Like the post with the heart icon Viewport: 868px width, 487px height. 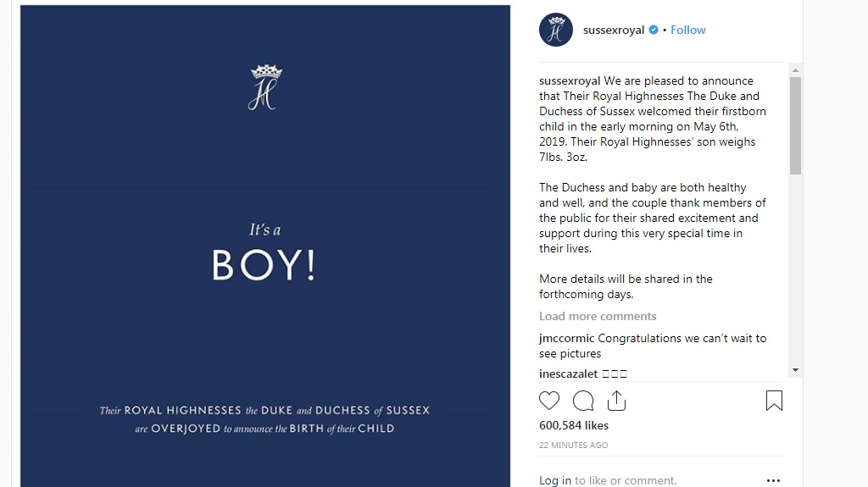click(549, 401)
